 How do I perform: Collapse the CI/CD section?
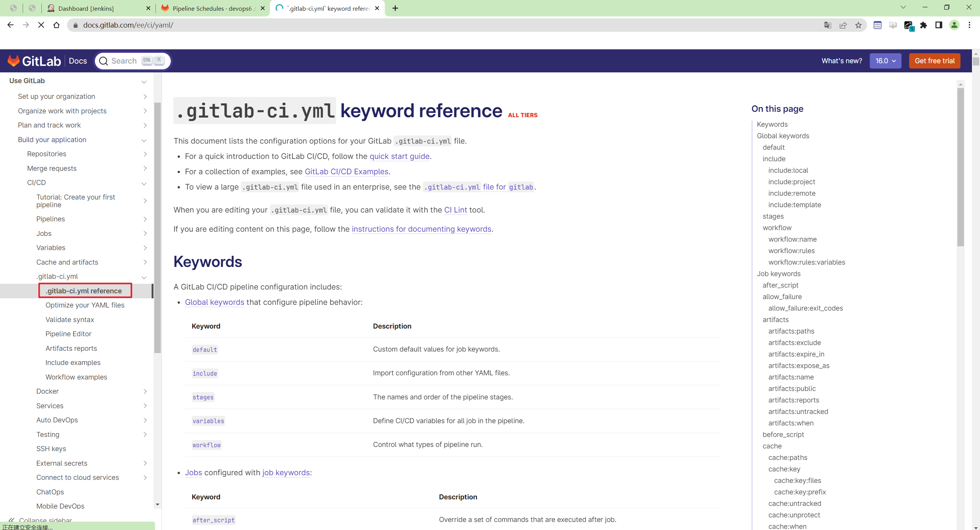coord(144,183)
